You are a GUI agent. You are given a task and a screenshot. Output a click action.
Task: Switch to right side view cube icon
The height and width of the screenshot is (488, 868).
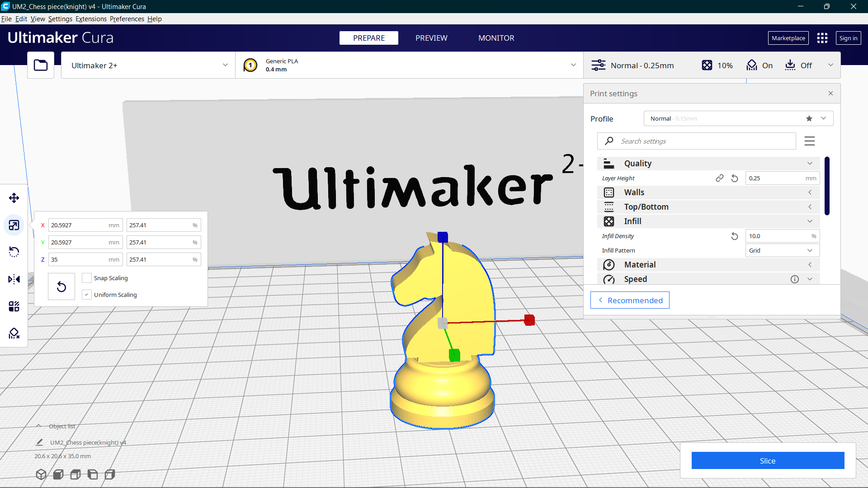point(110,474)
